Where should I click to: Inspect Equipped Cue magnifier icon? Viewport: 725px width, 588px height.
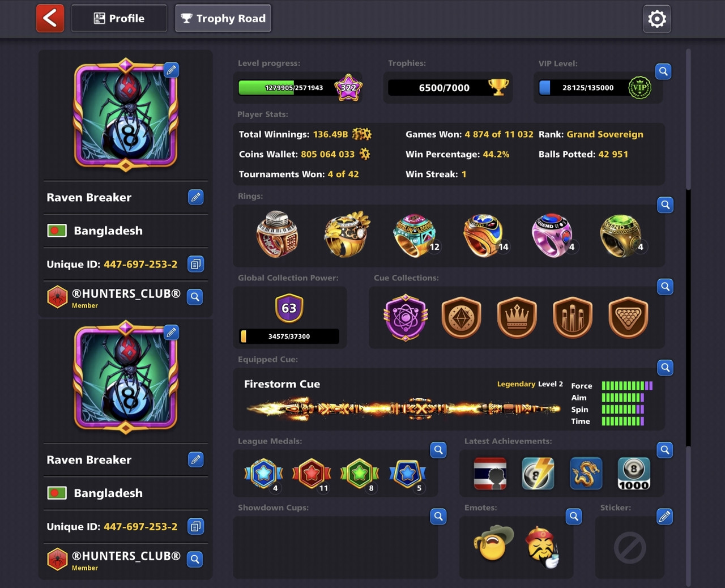click(665, 368)
